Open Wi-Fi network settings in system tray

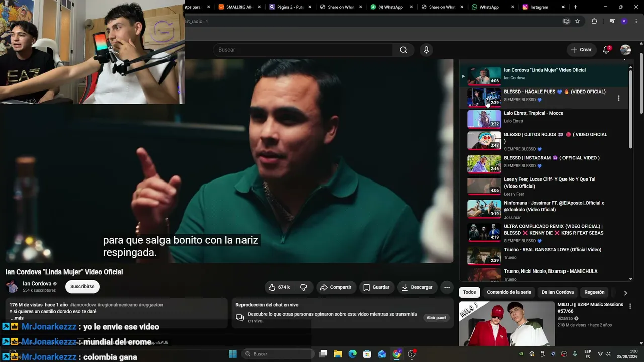[600, 354]
